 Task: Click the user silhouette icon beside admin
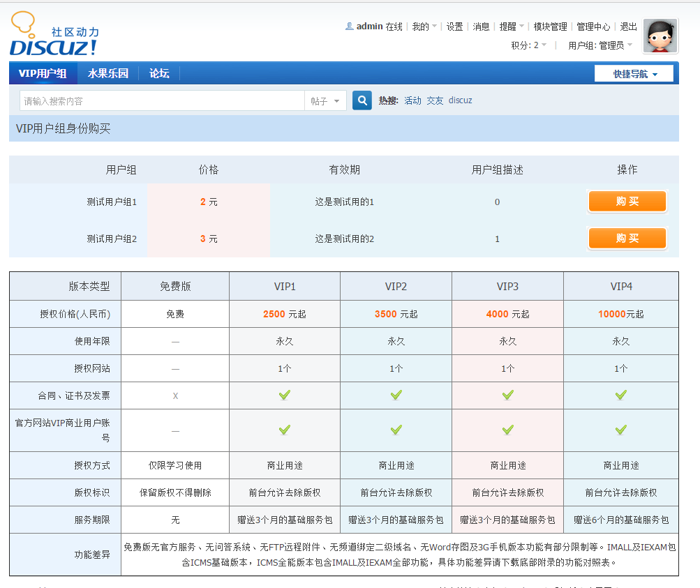click(349, 26)
